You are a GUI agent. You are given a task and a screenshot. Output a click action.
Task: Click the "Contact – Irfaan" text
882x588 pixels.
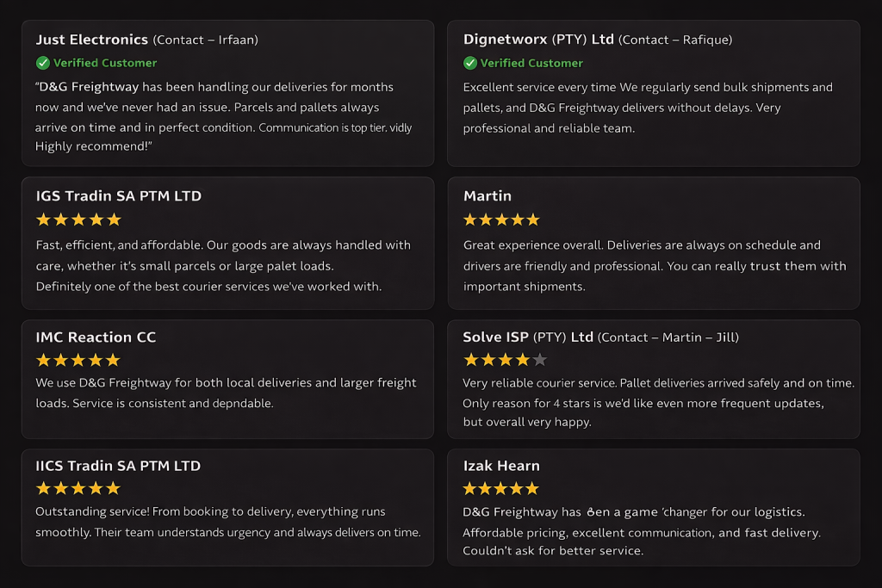[206, 40]
